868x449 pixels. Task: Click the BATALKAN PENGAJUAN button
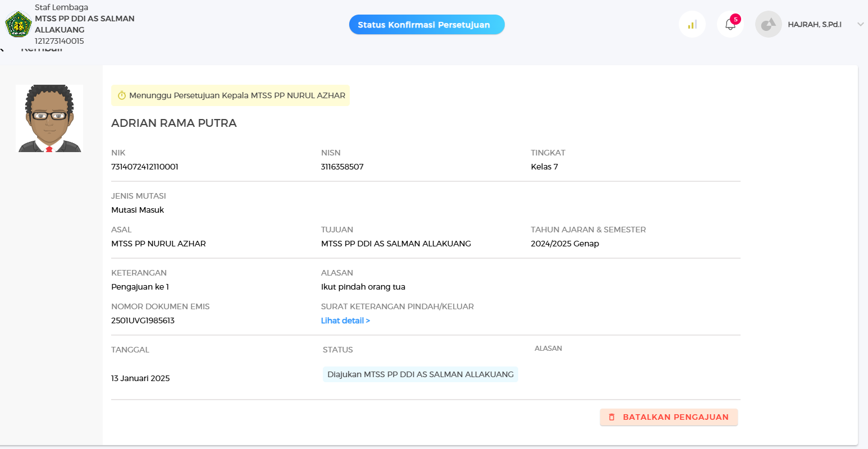click(669, 417)
